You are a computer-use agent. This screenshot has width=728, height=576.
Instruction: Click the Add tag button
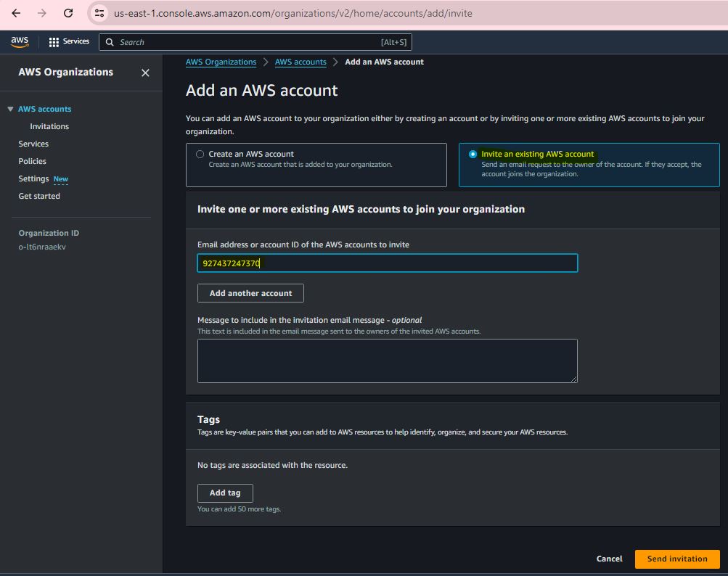[225, 493]
